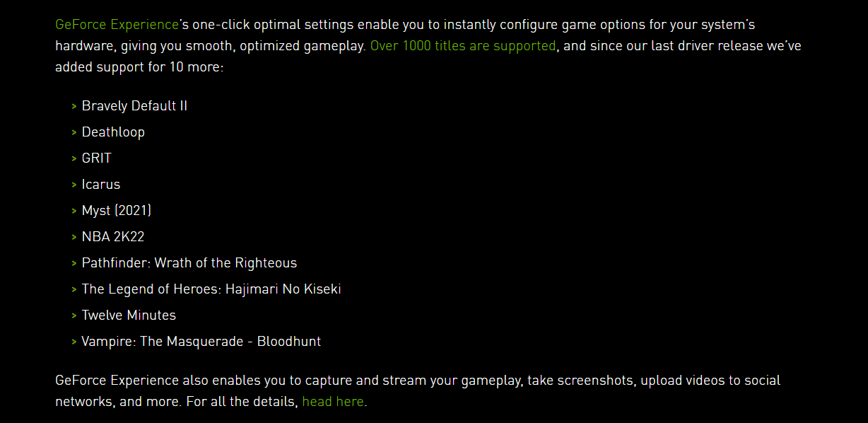Click the green arrow bullet next to Deathloop
The image size is (868, 423).
coord(74,132)
